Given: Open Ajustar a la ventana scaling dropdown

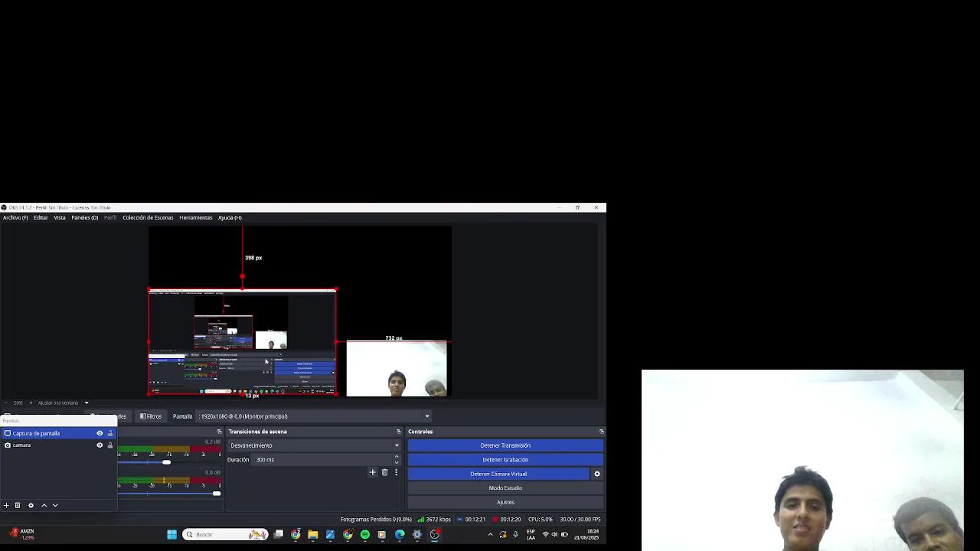Looking at the screenshot, I should point(63,403).
